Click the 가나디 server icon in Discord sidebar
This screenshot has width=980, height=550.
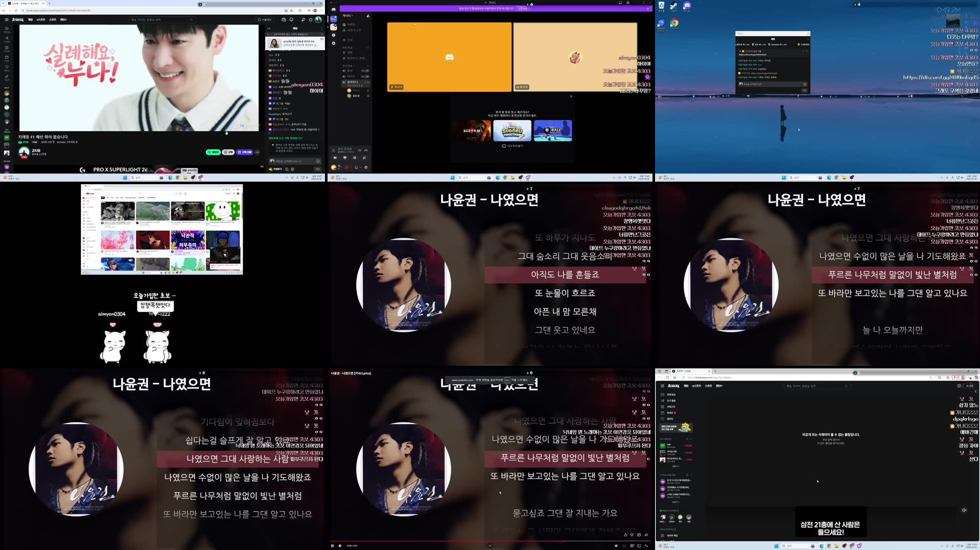click(x=334, y=19)
